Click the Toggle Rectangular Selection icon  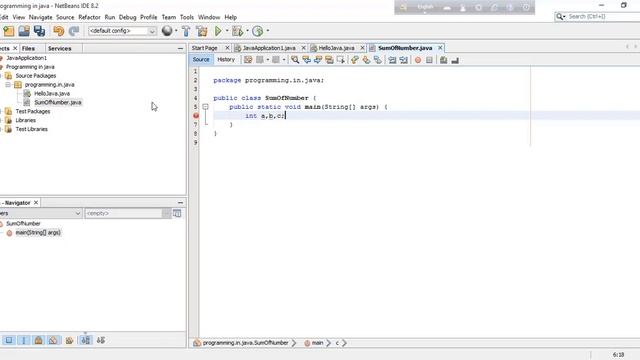[340, 60]
